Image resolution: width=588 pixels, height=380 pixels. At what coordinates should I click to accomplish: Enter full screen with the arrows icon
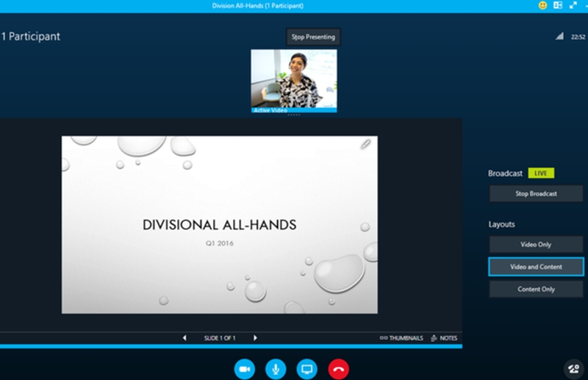[573, 5]
